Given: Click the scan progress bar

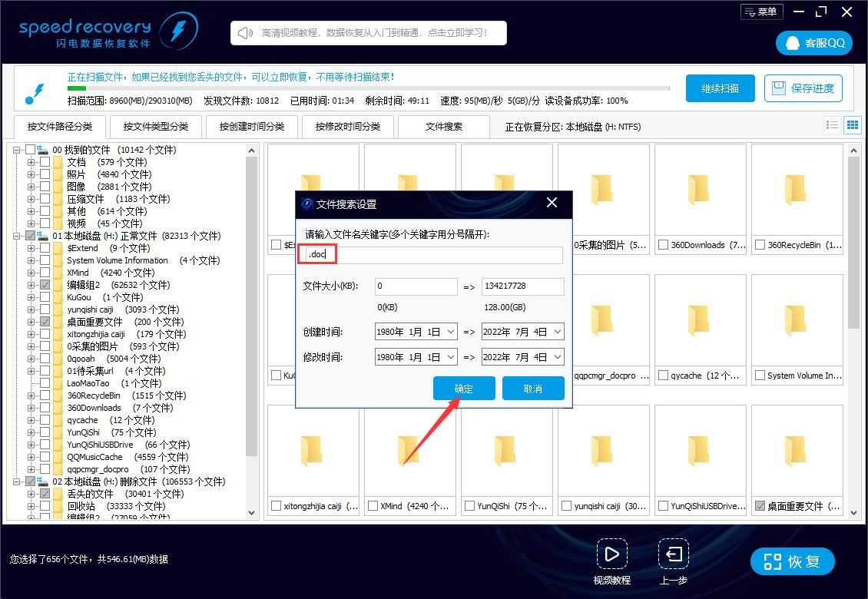Looking at the screenshot, I should 368,88.
